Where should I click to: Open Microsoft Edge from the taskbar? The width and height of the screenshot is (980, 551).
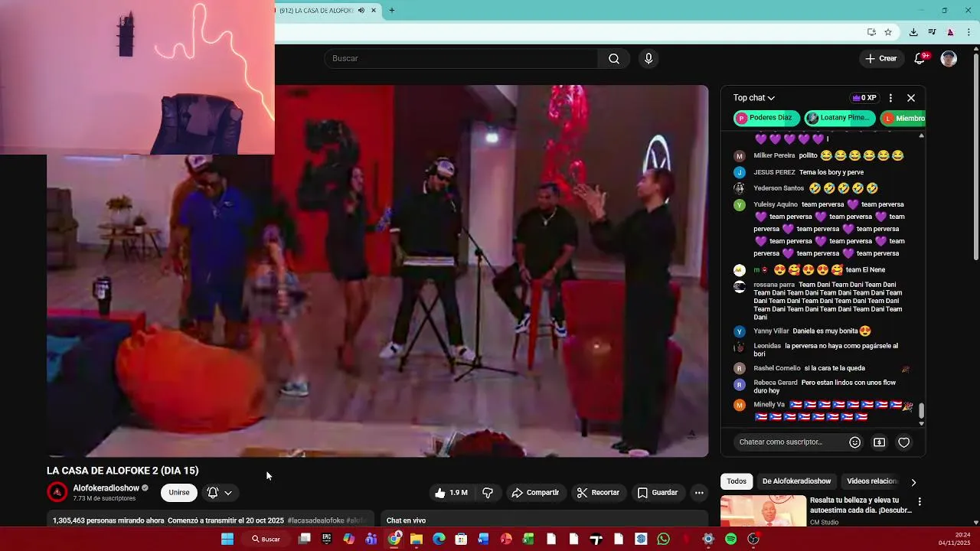coord(439,540)
